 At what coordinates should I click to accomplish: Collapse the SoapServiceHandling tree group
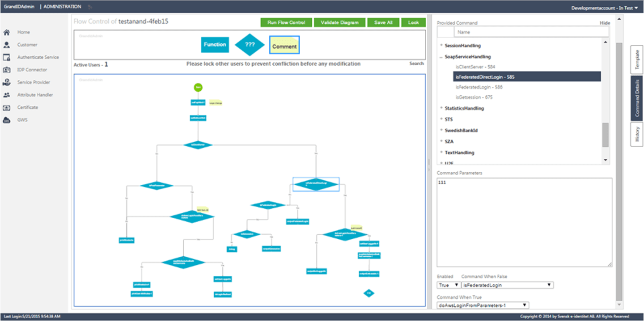point(441,57)
